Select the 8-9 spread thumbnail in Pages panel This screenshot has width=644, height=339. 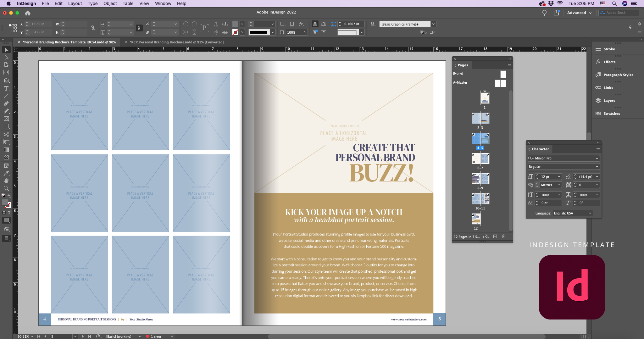click(480, 179)
